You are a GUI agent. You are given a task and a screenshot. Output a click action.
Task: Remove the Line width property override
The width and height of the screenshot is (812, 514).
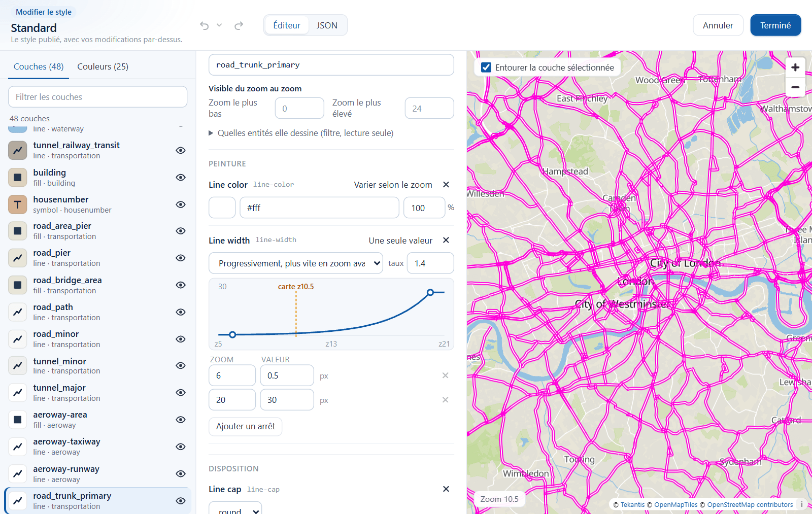[446, 240]
